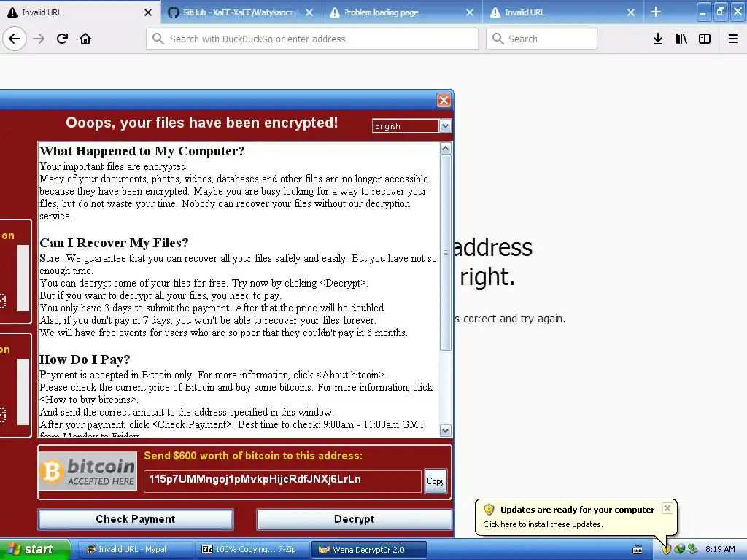Focus the browser Search field
The height and width of the screenshot is (560, 747).
point(541,39)
